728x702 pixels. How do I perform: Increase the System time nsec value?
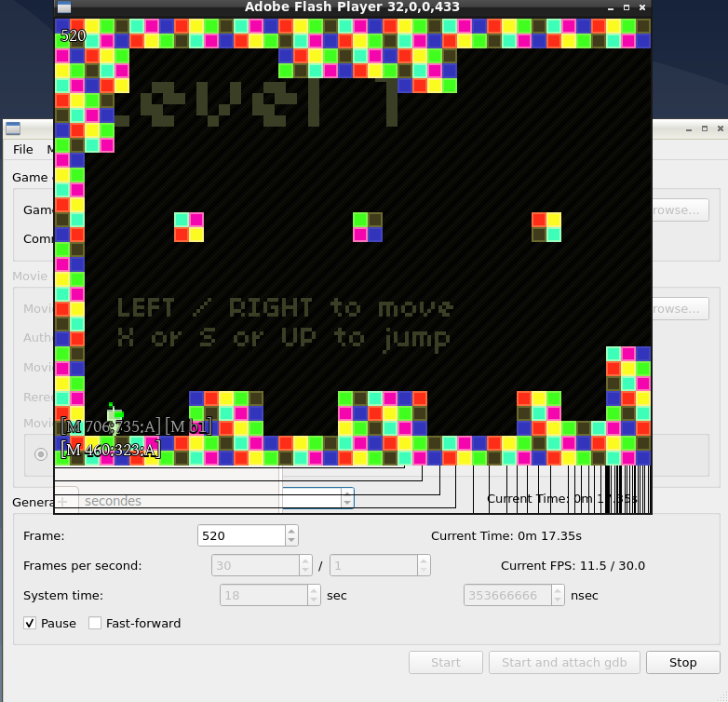pyautogui.click(x=558, y=590)
